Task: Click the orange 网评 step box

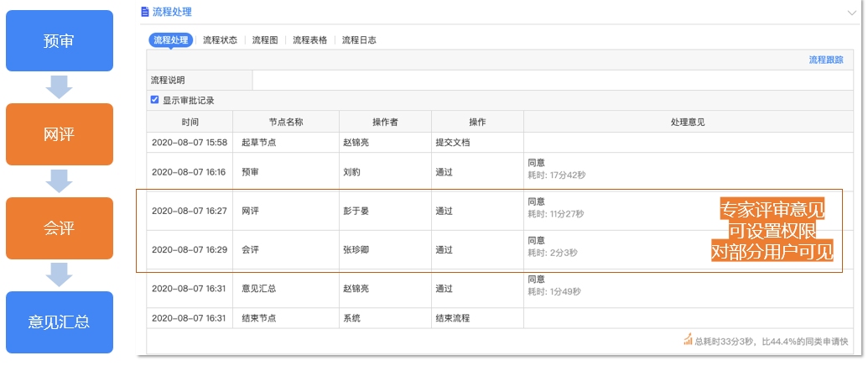Action: [60, 134]
